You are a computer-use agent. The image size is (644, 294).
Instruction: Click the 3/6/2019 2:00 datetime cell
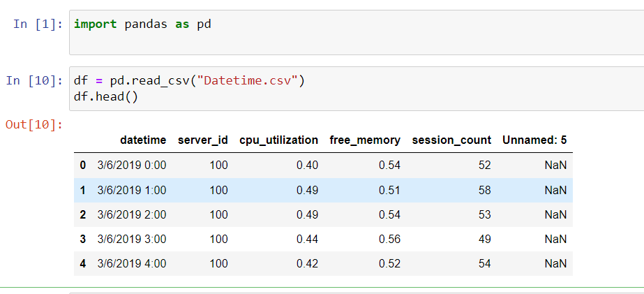(132, 214)
